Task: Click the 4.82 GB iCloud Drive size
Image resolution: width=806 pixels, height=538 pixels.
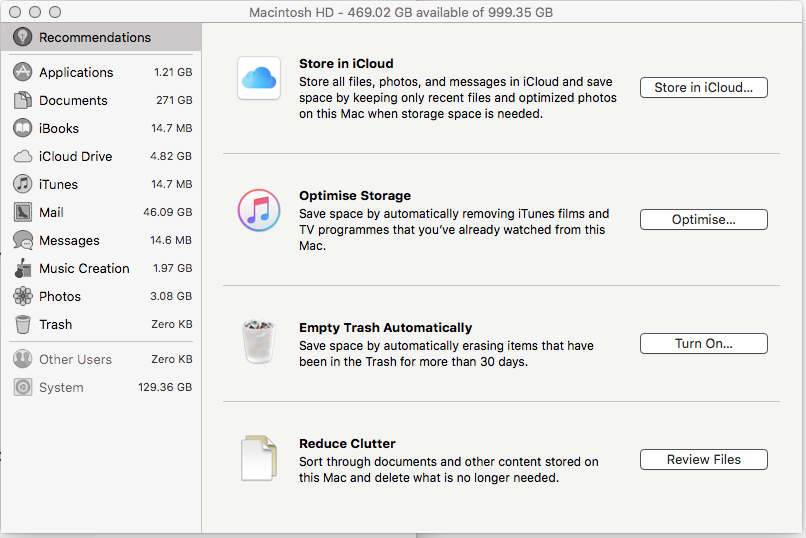Action: [x=171, y=156]
